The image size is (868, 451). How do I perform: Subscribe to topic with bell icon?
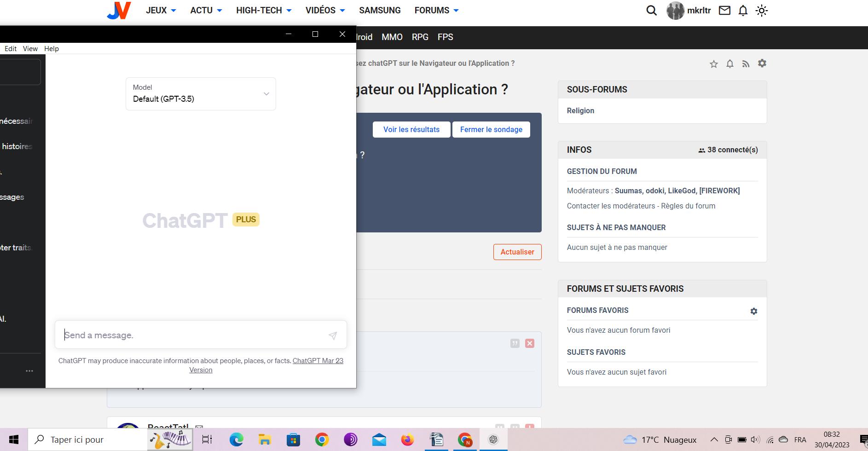click(730, 64)
